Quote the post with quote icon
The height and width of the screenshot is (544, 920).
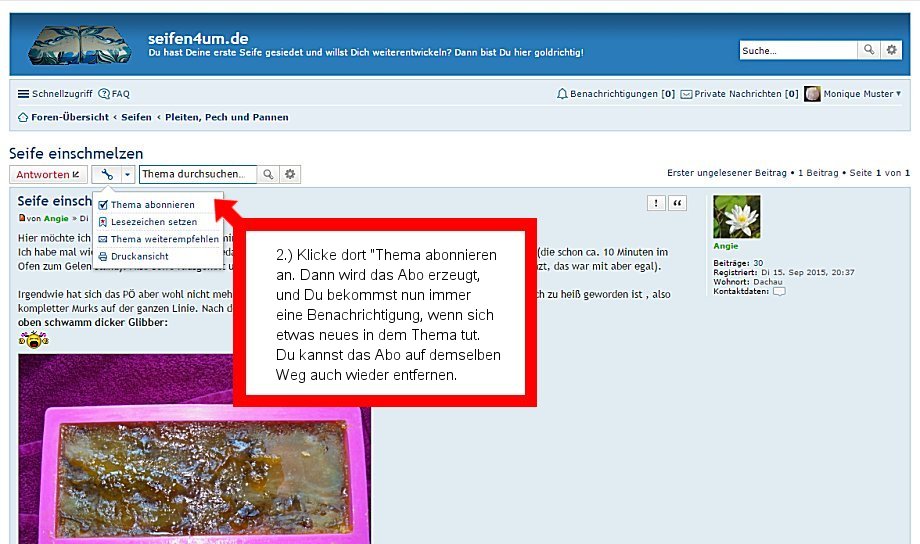tap(677, 203)
